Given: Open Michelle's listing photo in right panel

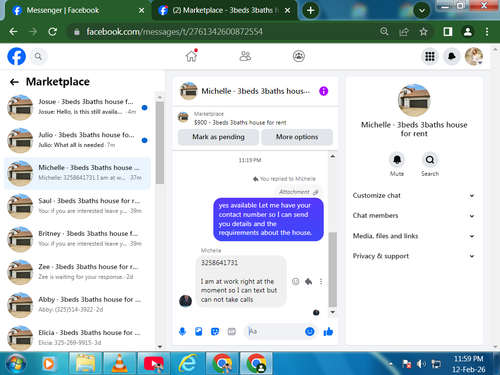Looking at the screenshot, I should click(x=414, y=100).
